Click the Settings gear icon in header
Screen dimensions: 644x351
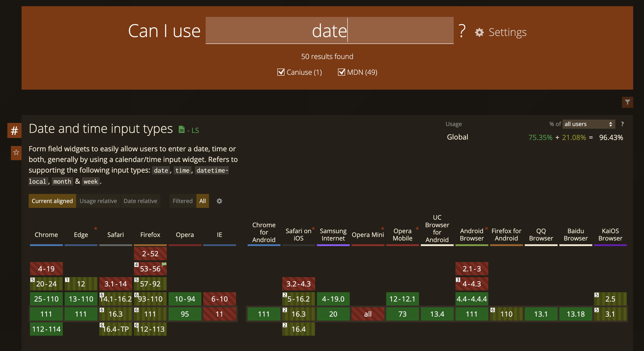point(479,32)
